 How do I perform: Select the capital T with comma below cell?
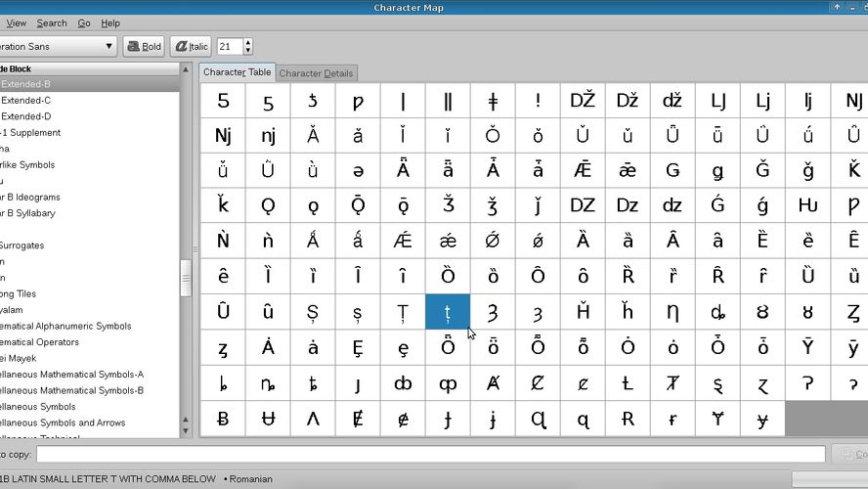(x=403, y=312)
